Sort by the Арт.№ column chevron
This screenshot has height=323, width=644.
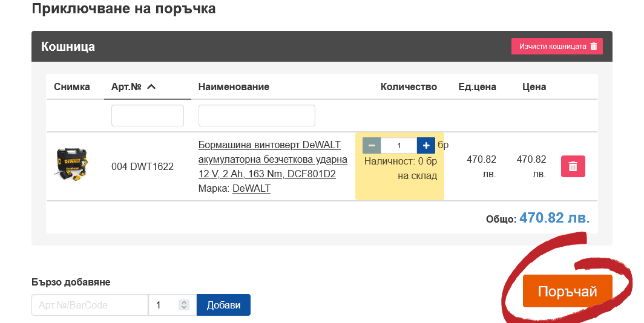[151, 86]
